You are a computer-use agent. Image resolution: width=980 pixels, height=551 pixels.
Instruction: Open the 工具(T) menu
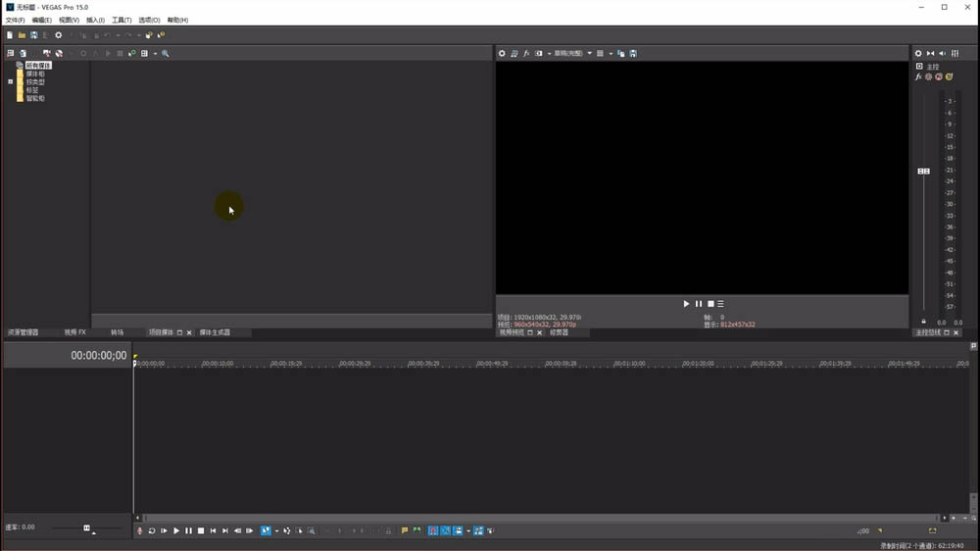tap(122, 20)
